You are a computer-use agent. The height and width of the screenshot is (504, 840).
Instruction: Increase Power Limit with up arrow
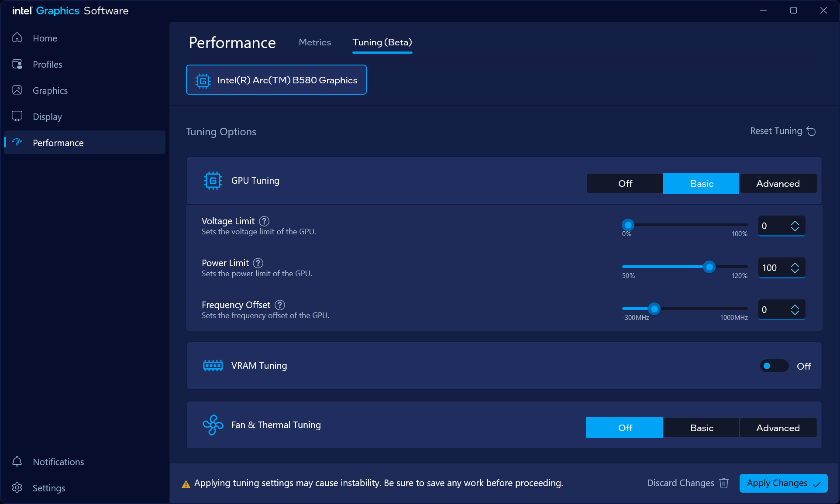coord(795,264)
